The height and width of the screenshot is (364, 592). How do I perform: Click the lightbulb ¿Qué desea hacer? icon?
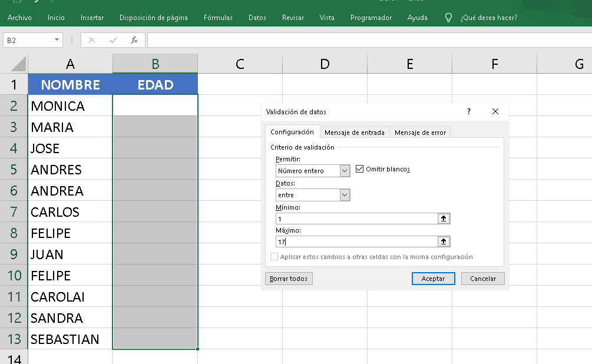tap(448, 18)
